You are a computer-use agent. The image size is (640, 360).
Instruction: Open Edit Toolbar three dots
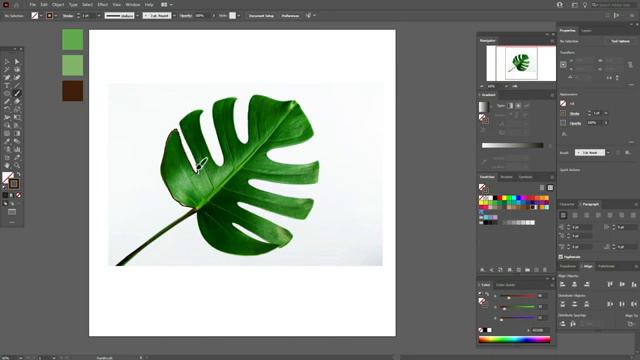pos(12,222)
